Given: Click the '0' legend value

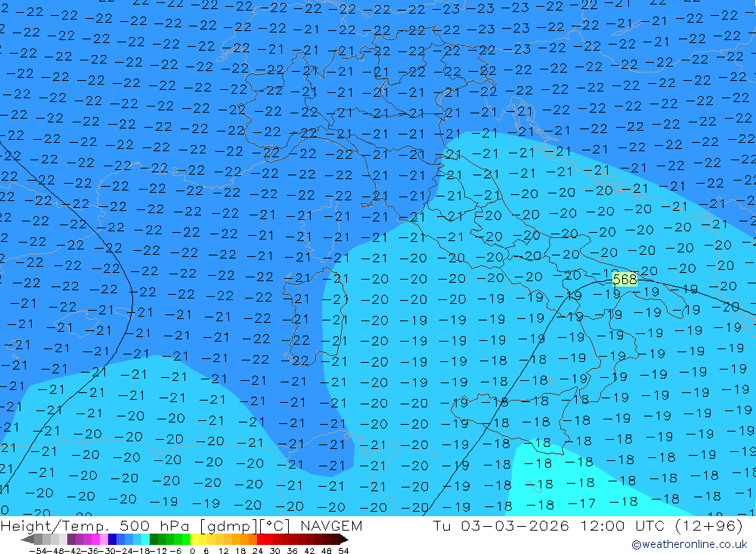Looking at the screenshot, I should tap(192, 551).
